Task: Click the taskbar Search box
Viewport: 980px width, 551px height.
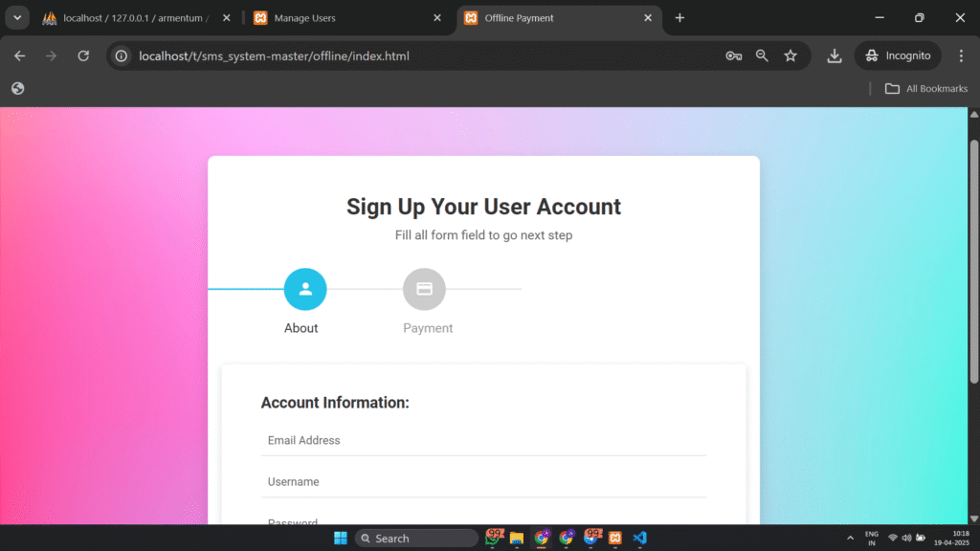Action: coord(416,538)
